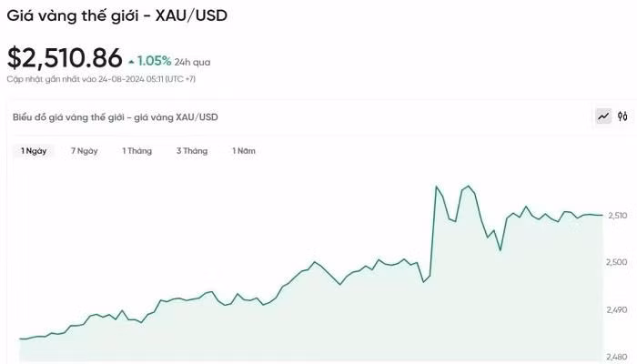Screen dimensions: 637x364
Task: Click the highest peak of the chart line
Action: [436, 186]
